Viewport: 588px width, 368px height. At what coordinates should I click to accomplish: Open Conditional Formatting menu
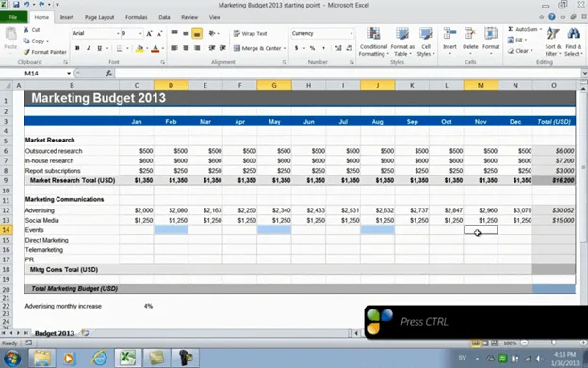tap(373, 42)
